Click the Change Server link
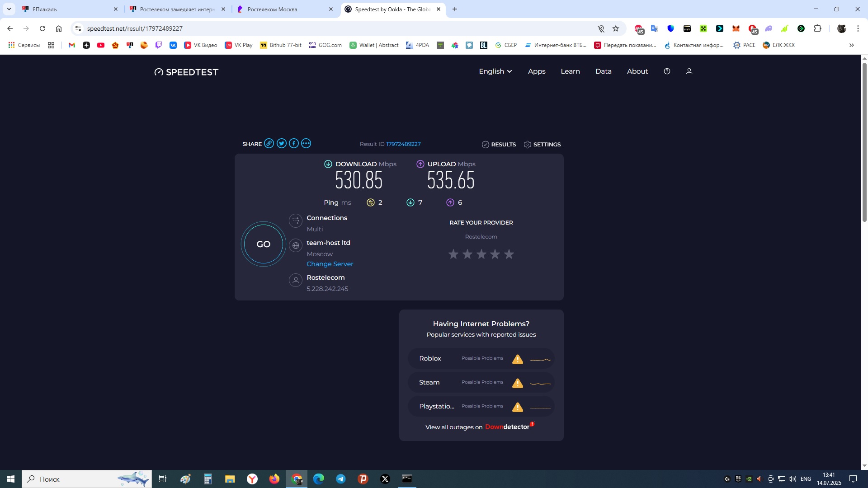 (330, 264)
